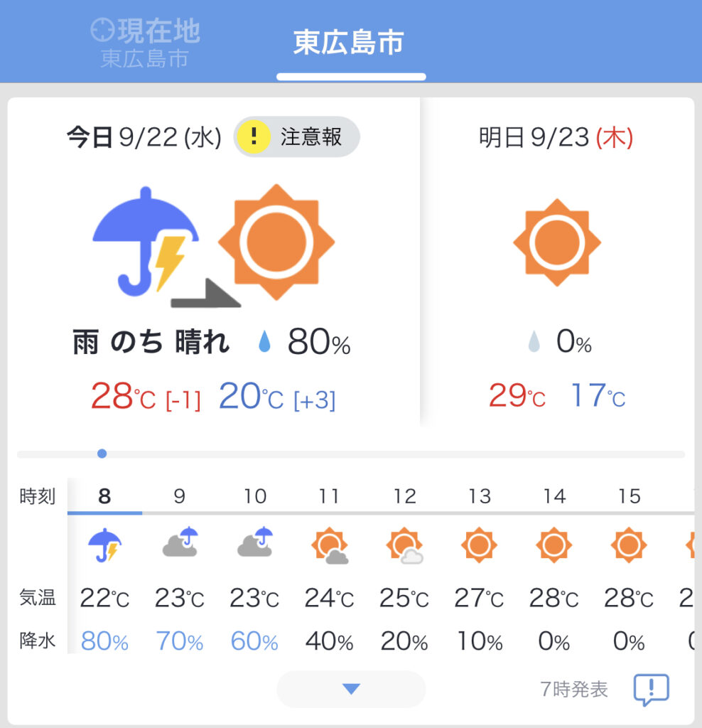Open tomorrow 9/23 forecast header

pos(556,138)
